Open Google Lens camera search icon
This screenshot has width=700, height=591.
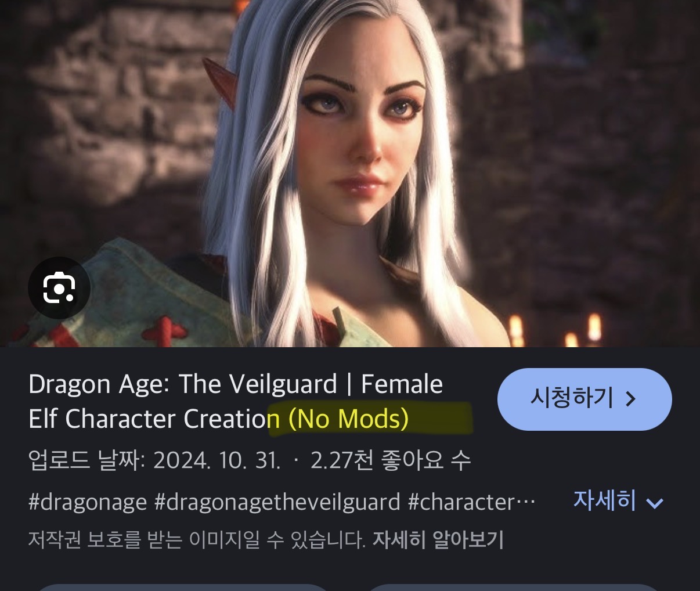click(59, 287)
